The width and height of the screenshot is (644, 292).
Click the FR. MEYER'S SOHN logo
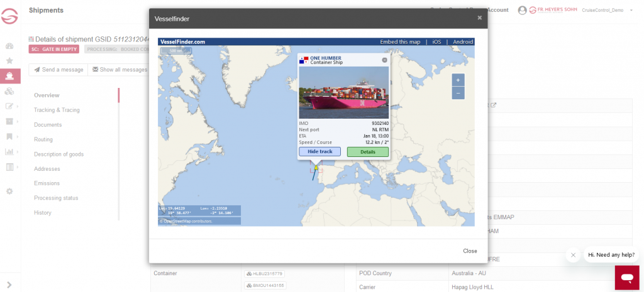(553, 10)
